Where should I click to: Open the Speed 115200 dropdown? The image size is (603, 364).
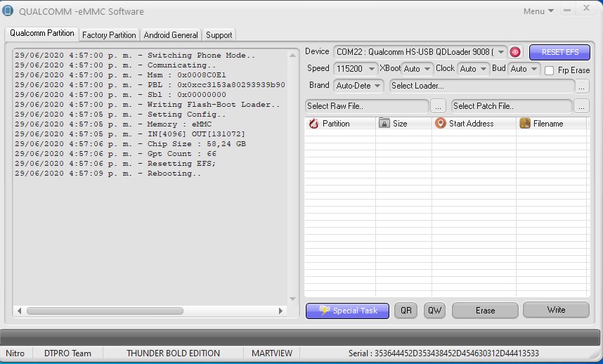pyautogui.click(x=356, y=69)
